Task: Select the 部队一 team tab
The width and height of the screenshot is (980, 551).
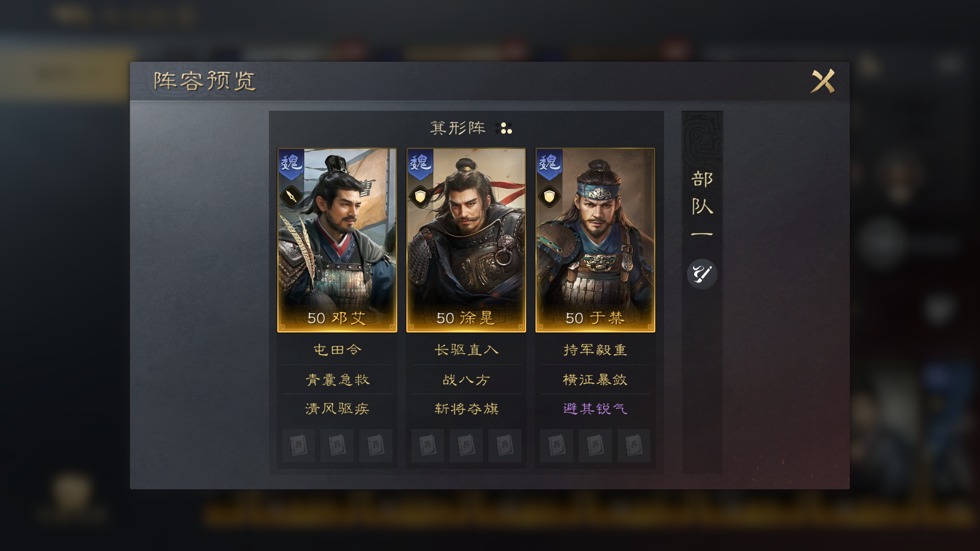Action: tap(702, 204)
